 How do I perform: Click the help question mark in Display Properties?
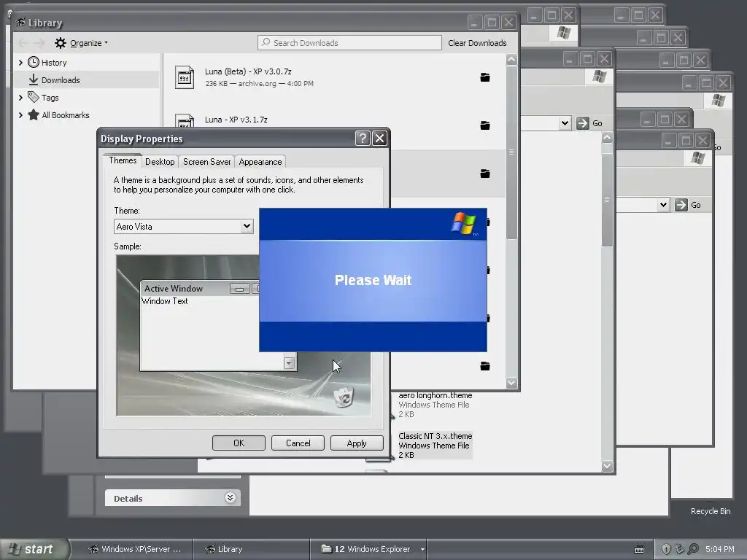tap(363, 138)
